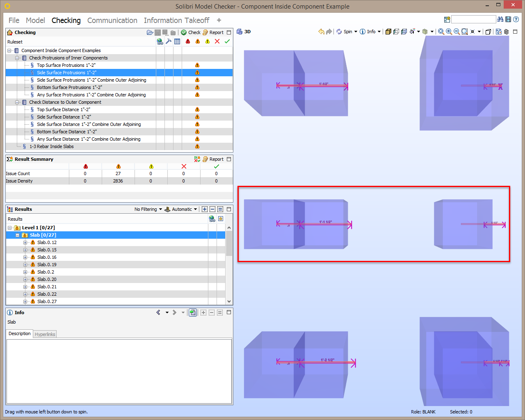Click red critical severity icon in Ruleset header
The height and width of the screenshot is (420, 525).
click(188, 41)
